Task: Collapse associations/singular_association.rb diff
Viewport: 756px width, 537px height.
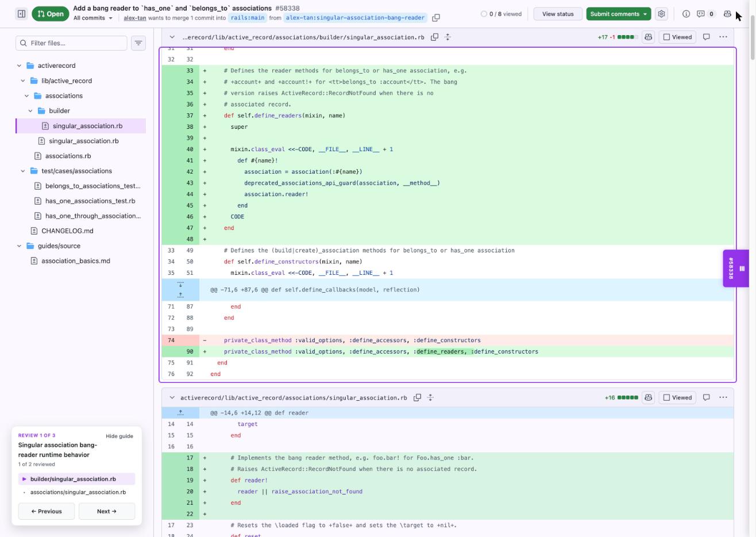Action: click(x=172, y=397)
